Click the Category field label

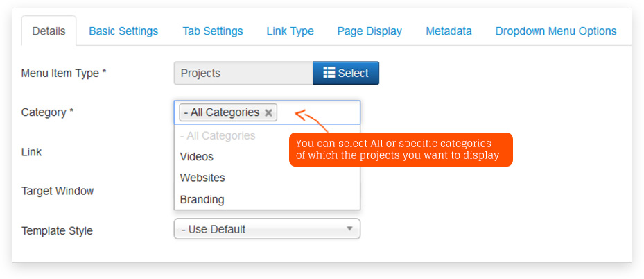(x=47, y=112)
